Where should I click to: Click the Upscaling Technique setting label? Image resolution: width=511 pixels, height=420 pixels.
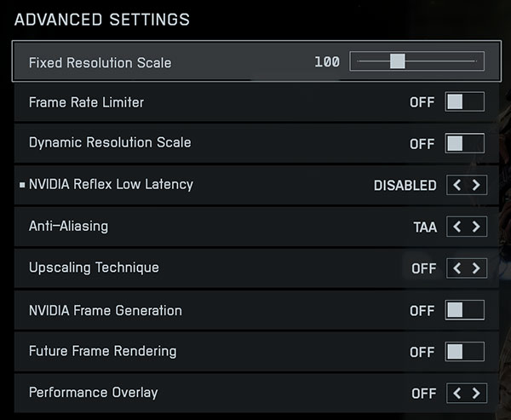click(x=94, y=268)
